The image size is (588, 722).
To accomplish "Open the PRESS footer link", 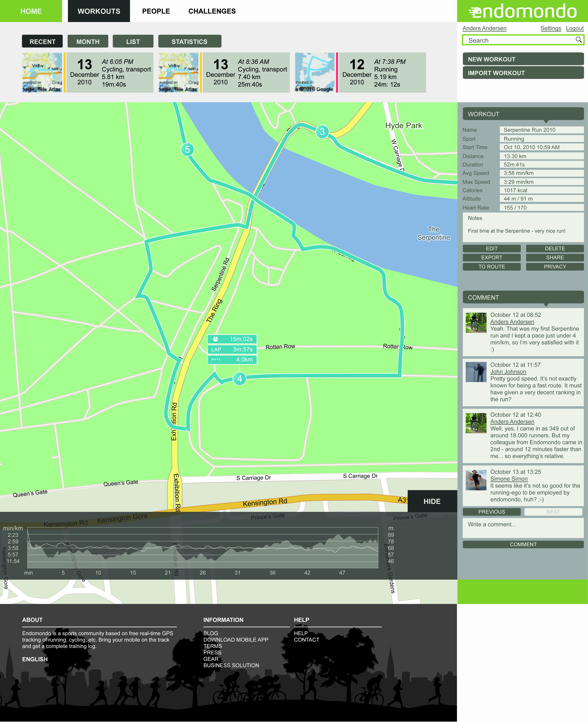I will [212, 653].
